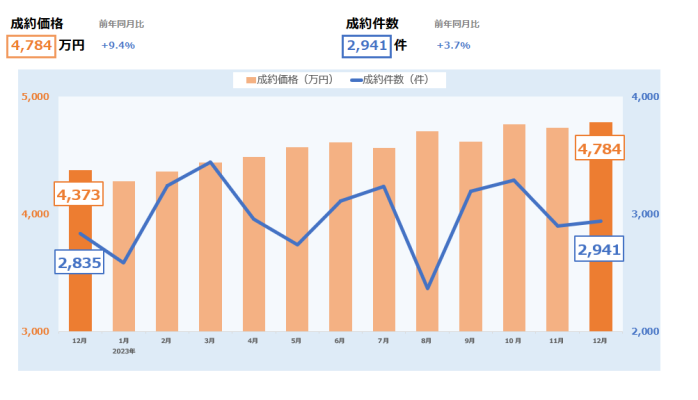Screen dimensions: 698x400
Task: Select the 10月 price bar
Action: click(514, 228)
